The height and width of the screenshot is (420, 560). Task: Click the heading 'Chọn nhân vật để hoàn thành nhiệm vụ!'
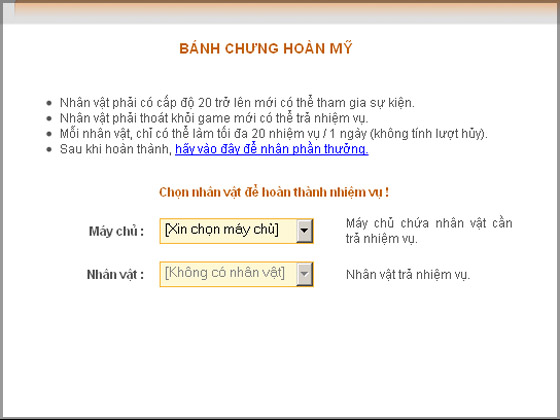274,192
